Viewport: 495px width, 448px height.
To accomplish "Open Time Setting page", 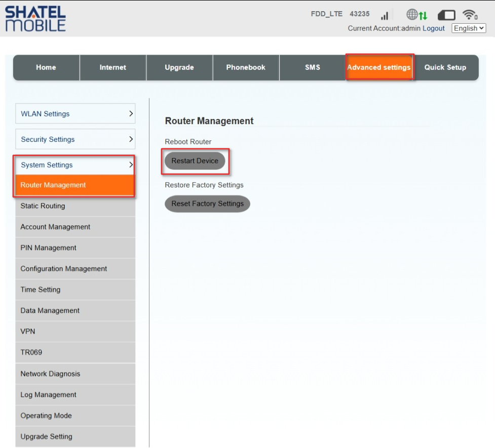I will pos(75,290).
